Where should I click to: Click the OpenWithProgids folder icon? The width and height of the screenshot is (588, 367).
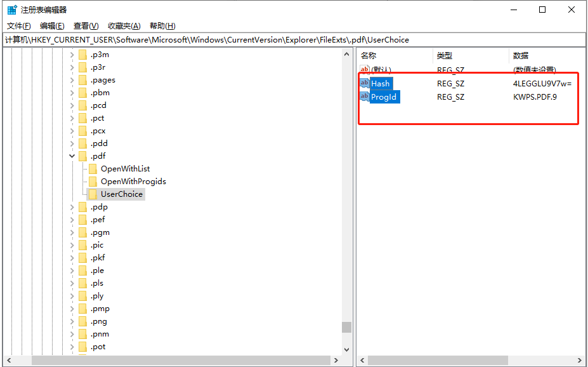coord(93,182)
